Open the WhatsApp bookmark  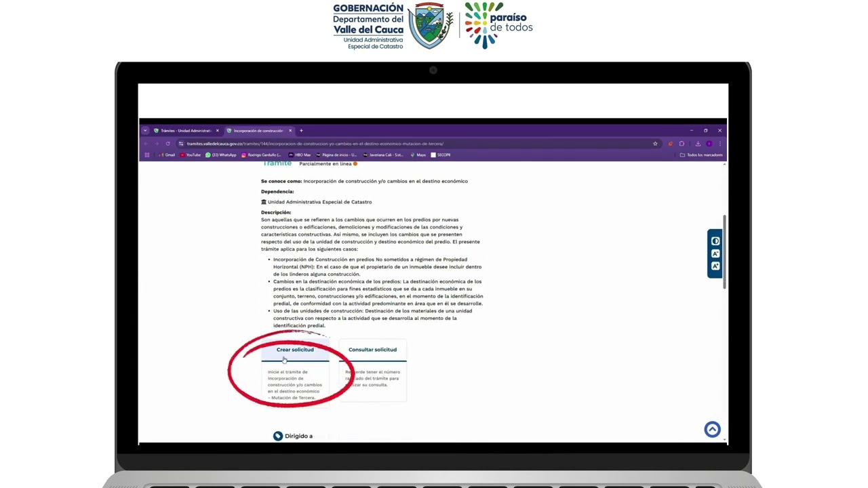(221, 155)
